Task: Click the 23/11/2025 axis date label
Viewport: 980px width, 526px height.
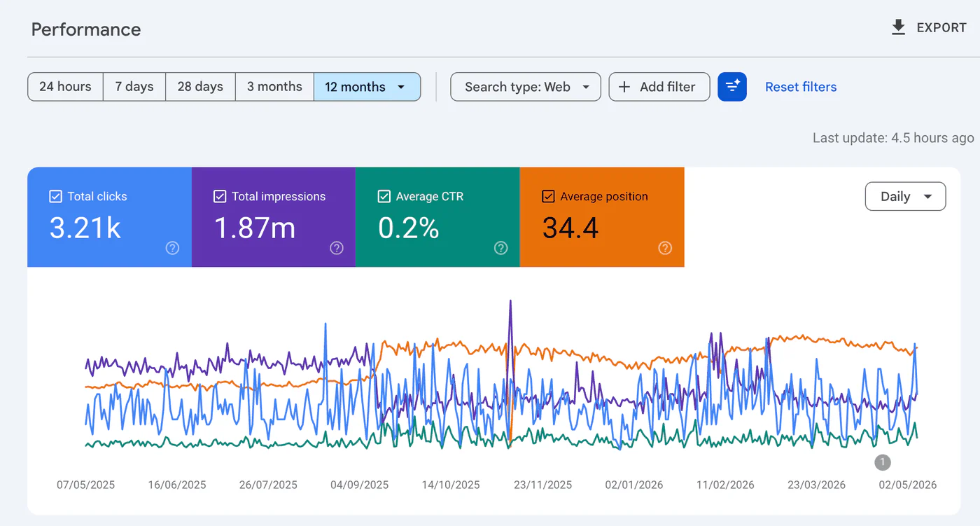Action: (x=542, y=485)
